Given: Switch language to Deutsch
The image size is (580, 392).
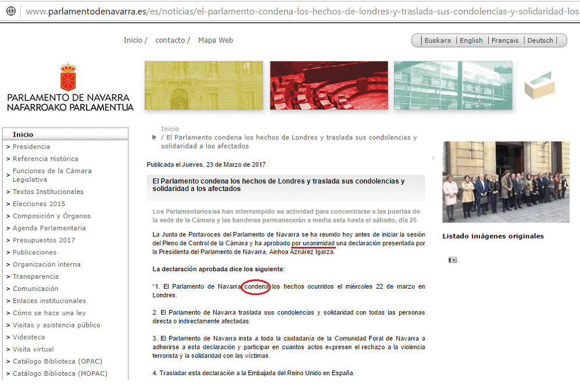Looking at the screenshot, I should (540, 41).
